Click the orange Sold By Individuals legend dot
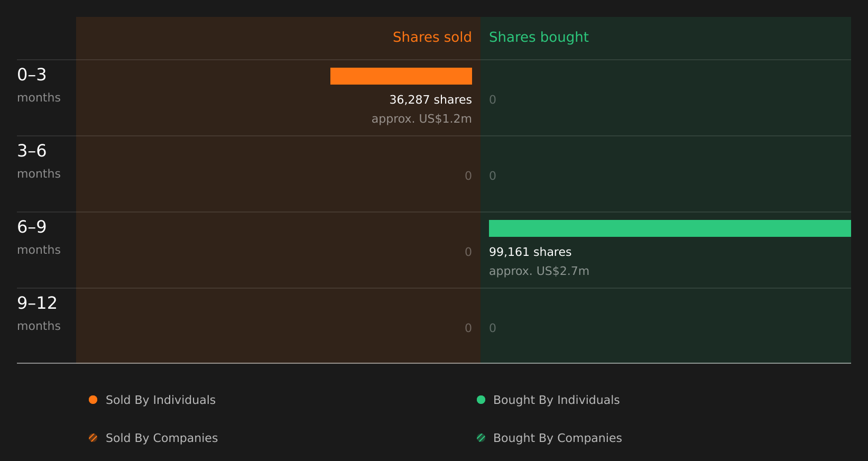Screen dimensions: 868x461 [x=93, y=400]
